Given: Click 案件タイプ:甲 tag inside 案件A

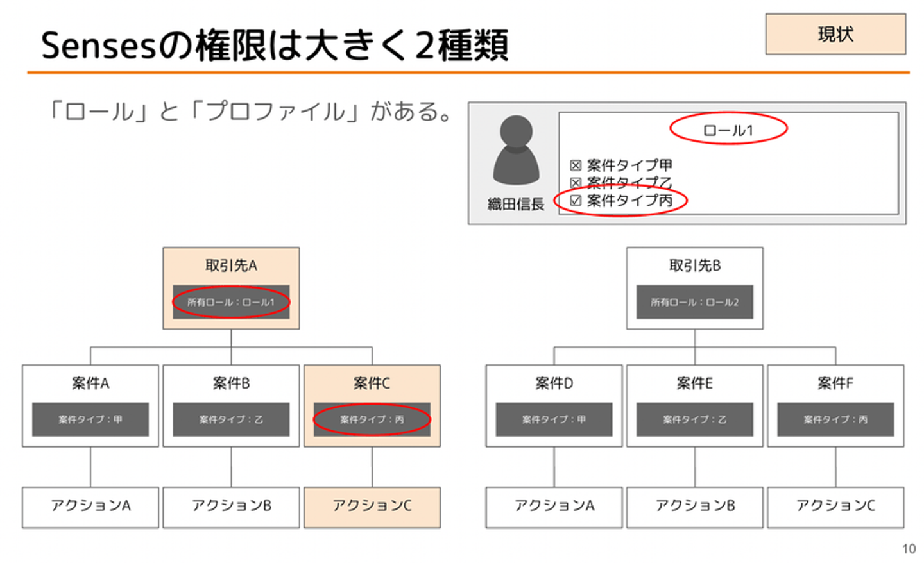Looking at the screenshot, I should 90,419.
